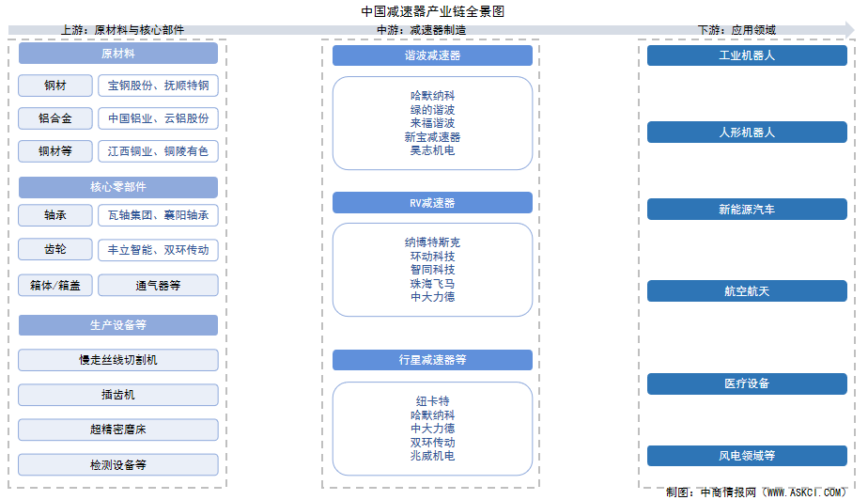Screen dimensions: 868x500
Task: Click 绿的谐波 in harmonic reducer list
Action: (432, 110)
